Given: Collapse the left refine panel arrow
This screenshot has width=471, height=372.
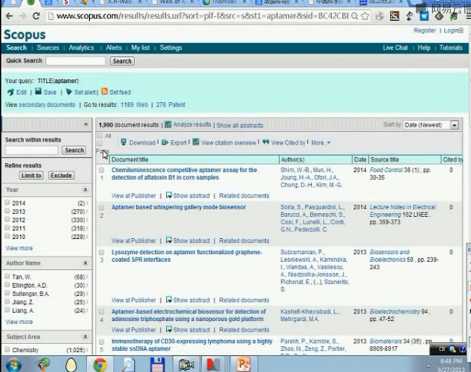Looking at the screenshot, I should click(86, 124).
